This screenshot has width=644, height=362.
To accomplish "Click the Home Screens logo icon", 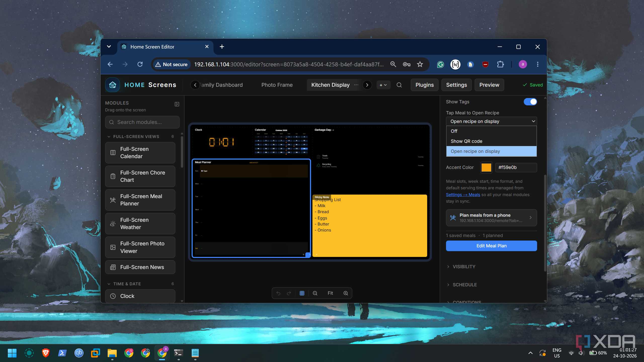I will point(112,85).
